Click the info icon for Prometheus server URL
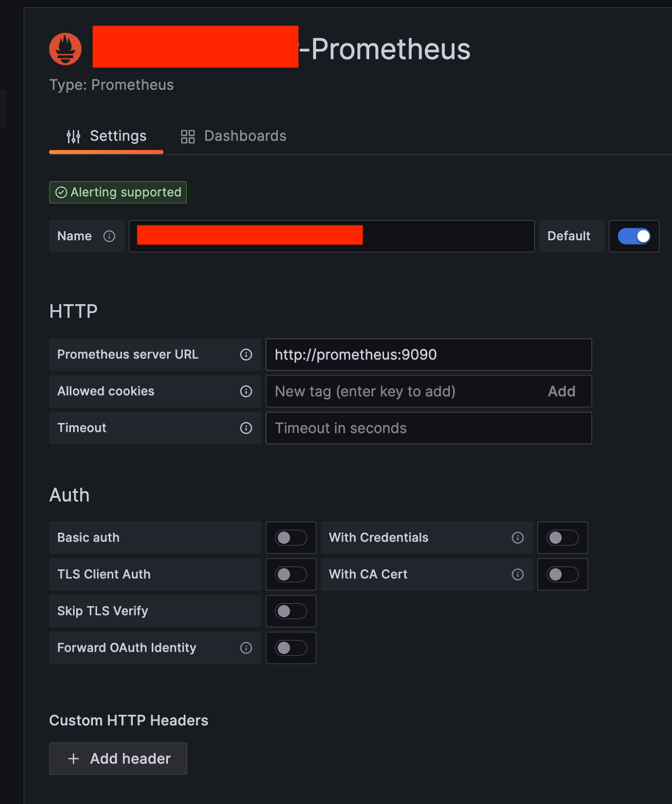Screen dimensions: 672x804 tap(246, 355)
